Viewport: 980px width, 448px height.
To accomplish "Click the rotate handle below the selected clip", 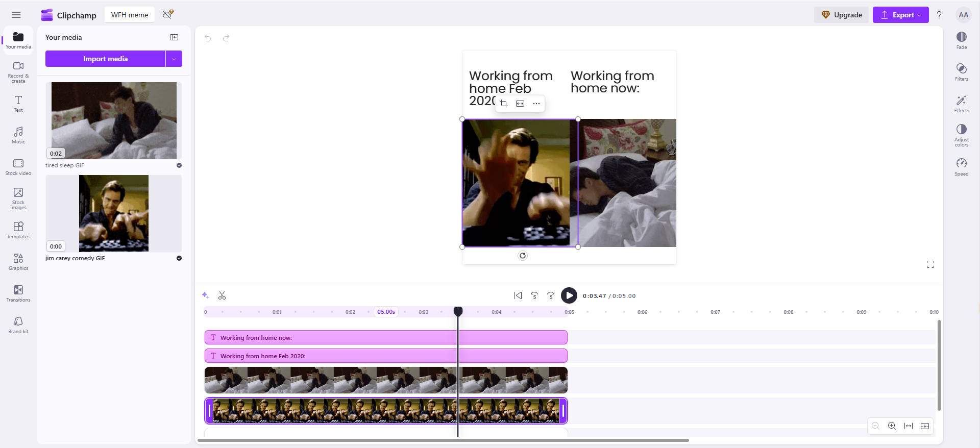I will coord(522,256).
